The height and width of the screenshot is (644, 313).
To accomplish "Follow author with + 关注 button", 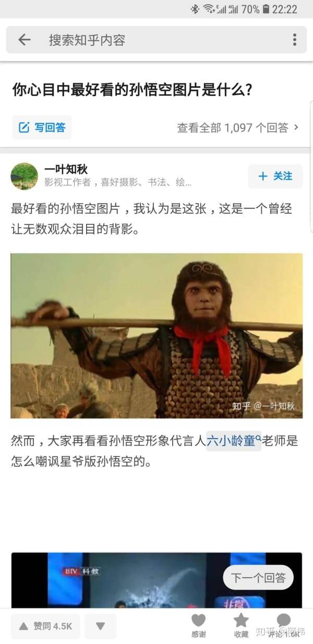I will tap(275, 176).
